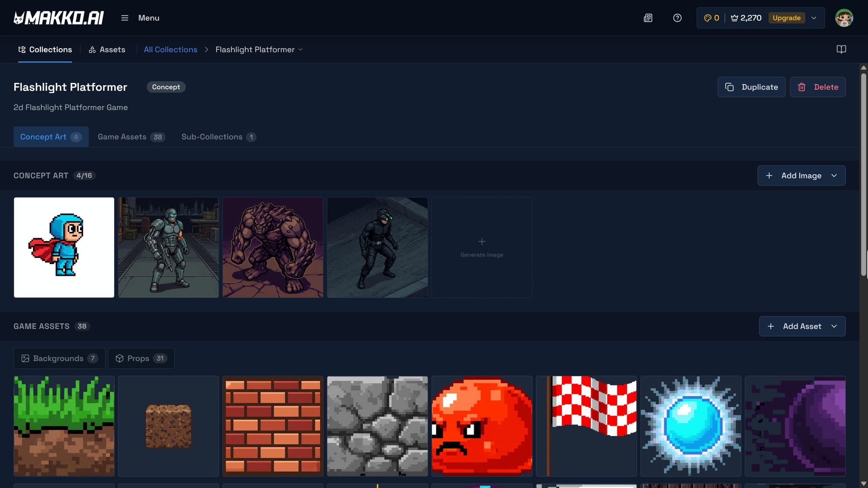Click the Upgrade button
The height and width of the screenshot is (488, 868).
pos(786,18)
